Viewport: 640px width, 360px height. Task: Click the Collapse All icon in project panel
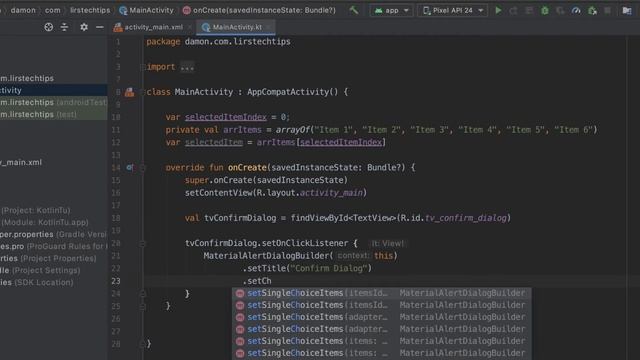tap(64, 27)
